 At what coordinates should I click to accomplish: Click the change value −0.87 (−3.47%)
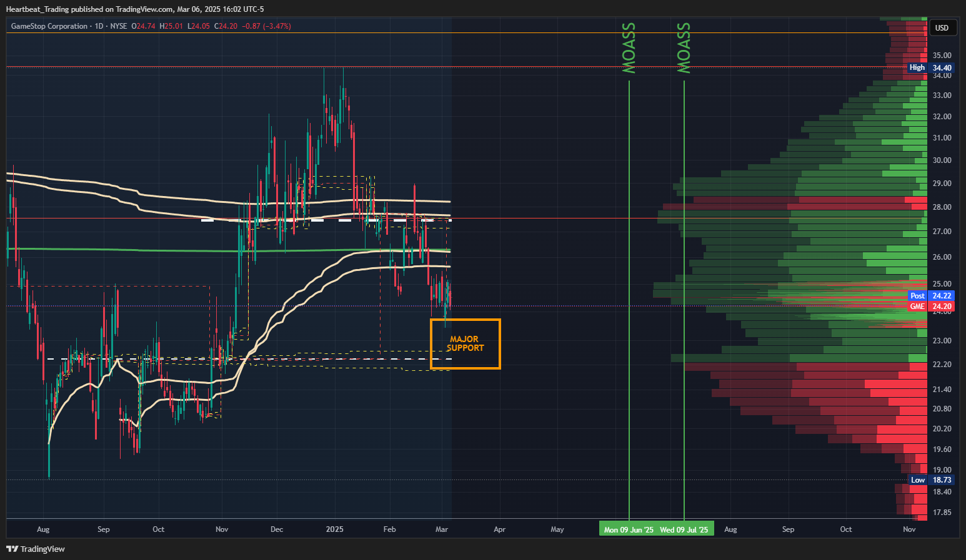pyautogui.click(x=266, y=26)
